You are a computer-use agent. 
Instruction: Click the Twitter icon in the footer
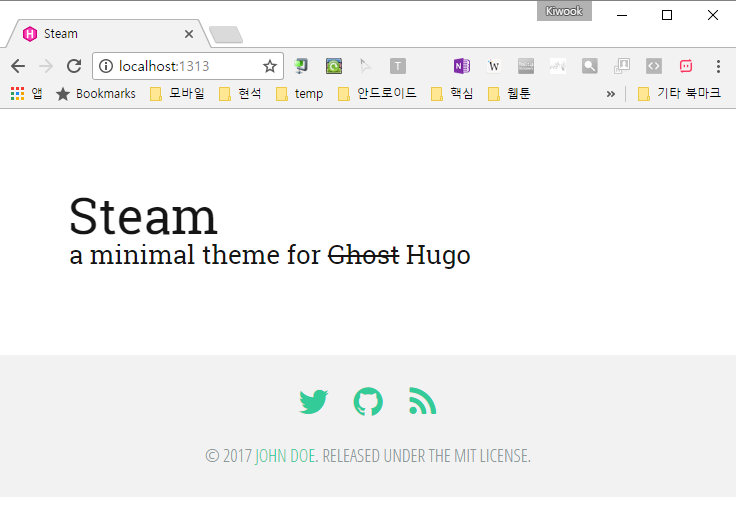[x=314, y=401]
